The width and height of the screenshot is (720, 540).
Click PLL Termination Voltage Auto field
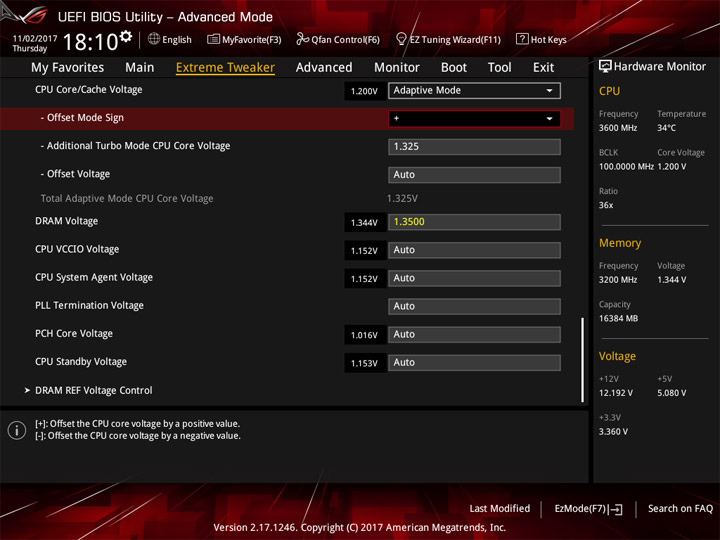474,306
